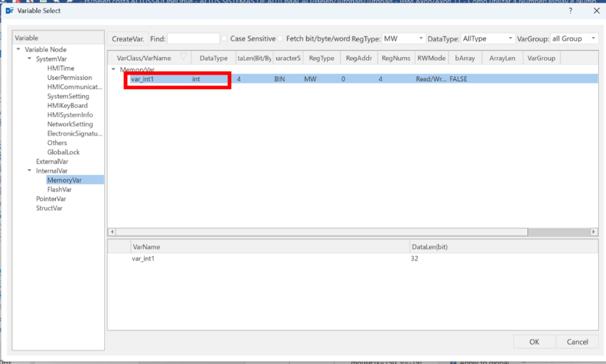Select MemoryVar in the variable tree

[x=64, y=180]
